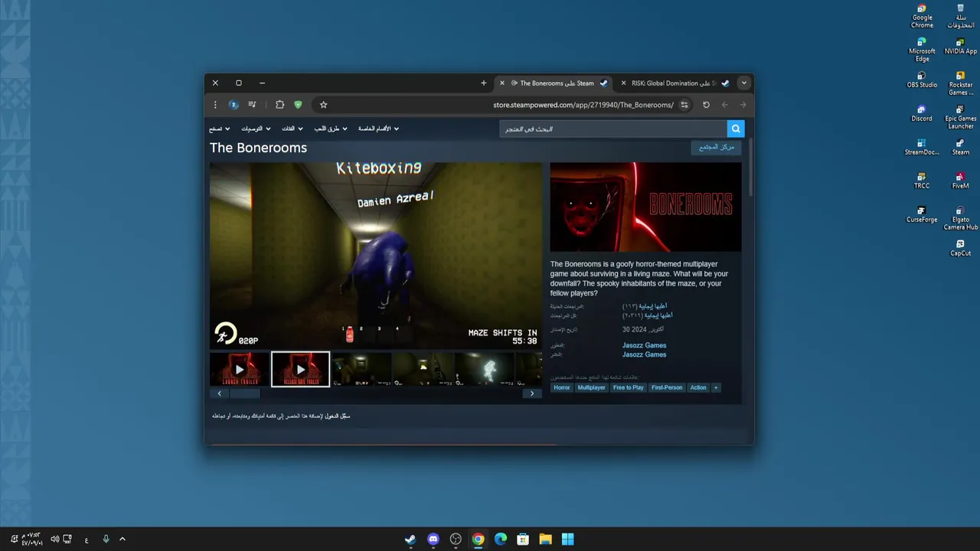
Task: Select the Release Date Trailer thumbnail
Action: tap(300, 370)
